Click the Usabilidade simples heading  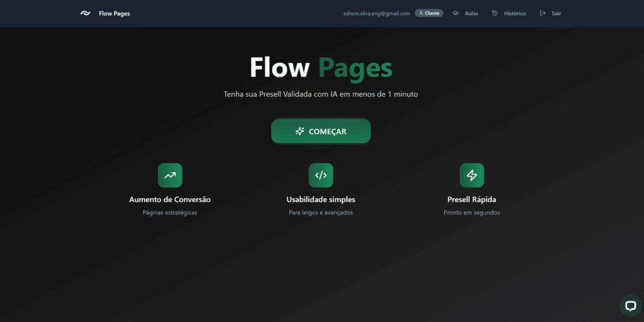pos(321,199)
